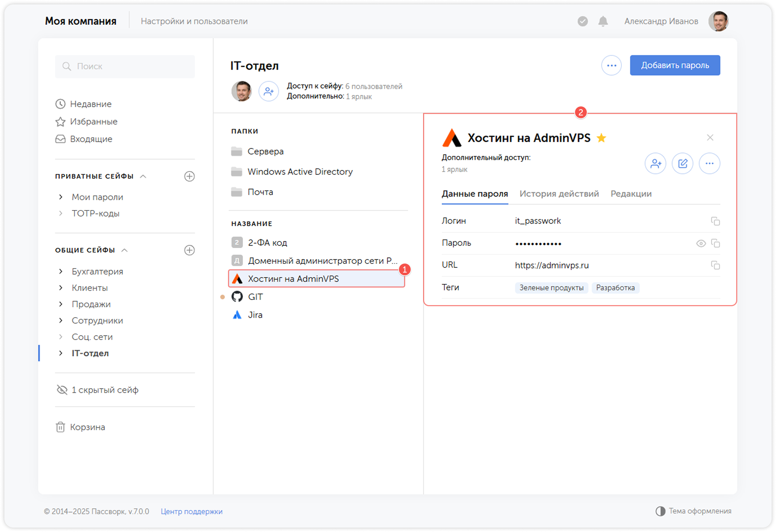This screenshot has height=532, width=776.
Task: Expand the Бухгалтерия vault
Action: point(61,271)
